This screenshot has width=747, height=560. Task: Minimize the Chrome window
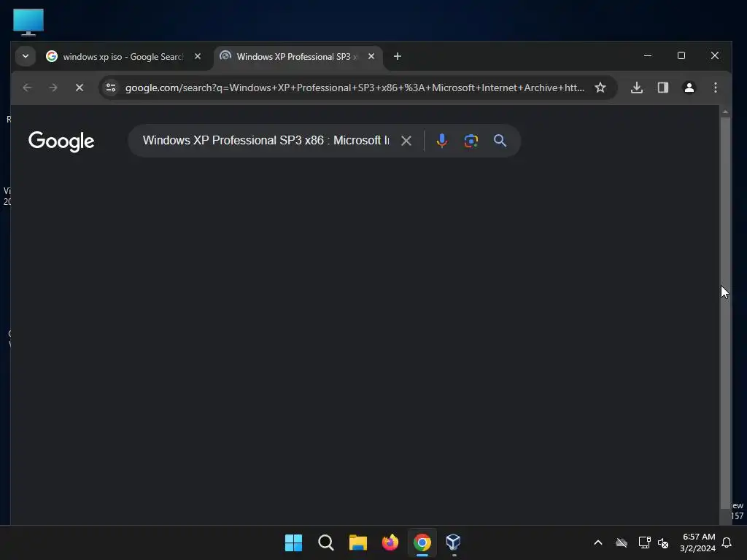coord(648,55)
